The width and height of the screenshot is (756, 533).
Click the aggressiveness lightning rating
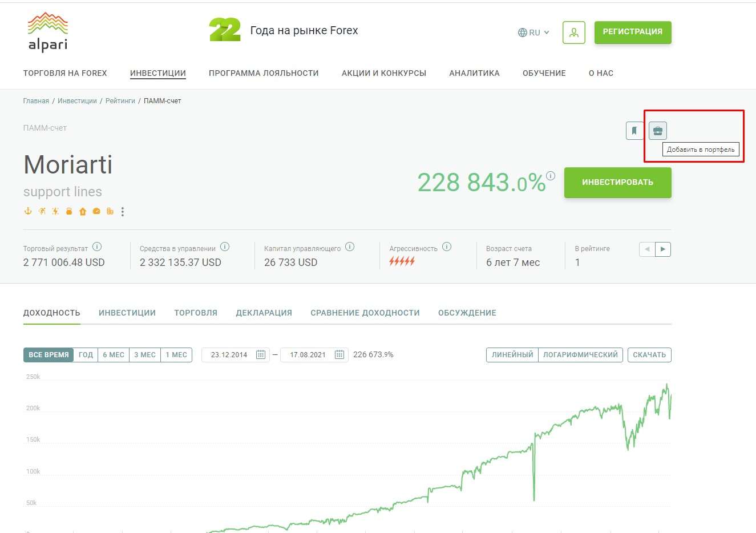point(402,261)
